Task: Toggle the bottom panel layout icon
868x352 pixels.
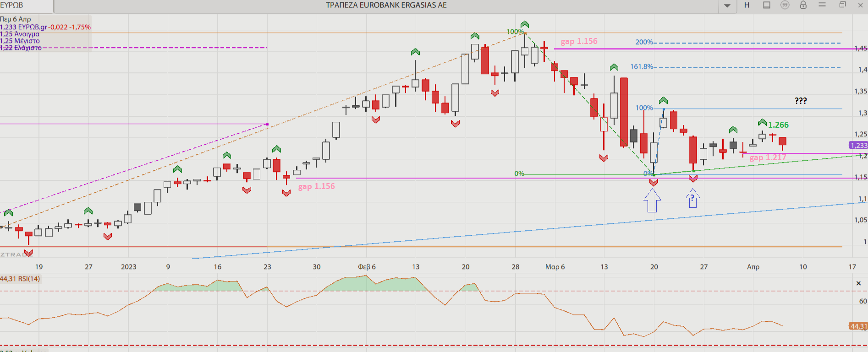Action: [x=766, y=5]
